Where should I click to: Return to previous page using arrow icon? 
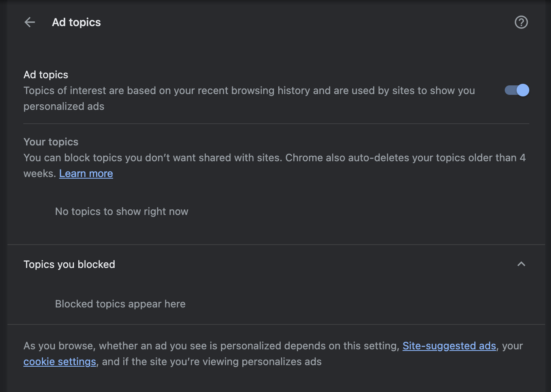point(29,22)
